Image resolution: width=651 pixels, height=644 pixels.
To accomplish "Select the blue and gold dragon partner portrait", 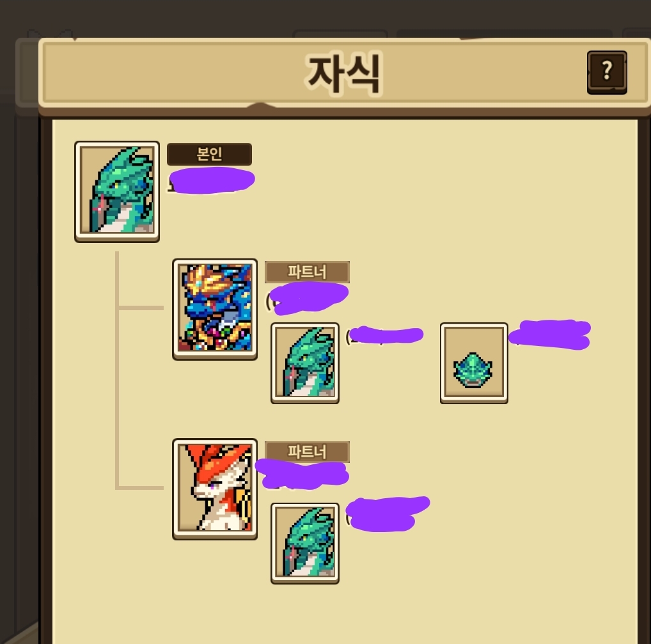I will (x=215, y=310).
